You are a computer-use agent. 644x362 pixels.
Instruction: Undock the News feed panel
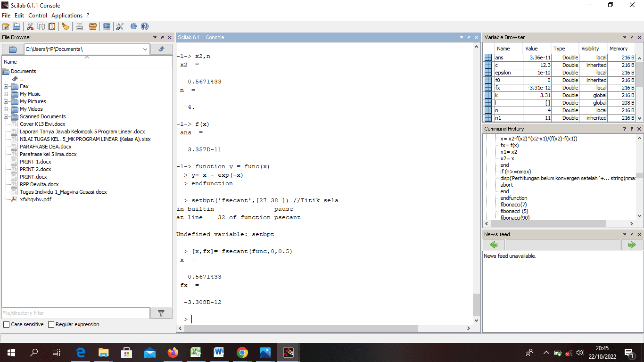pyautogui.click(x=632, y=234)
